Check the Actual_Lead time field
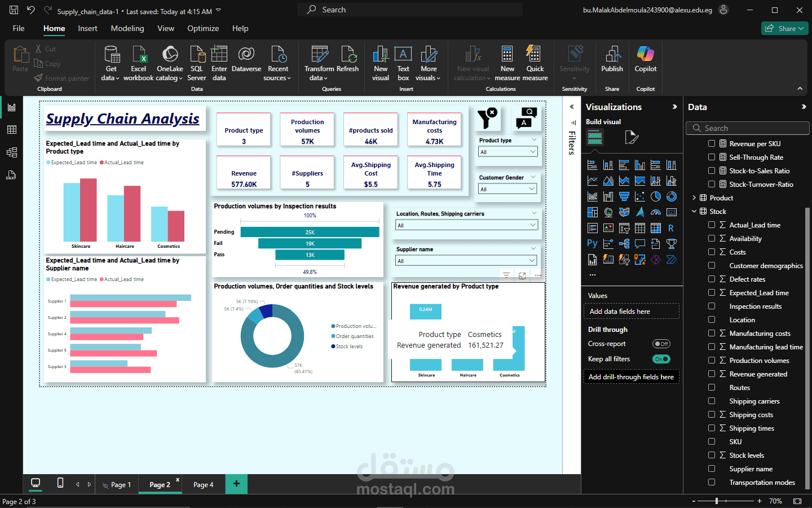The height and width of the screenshot is (508, 812). click(712, 225)
